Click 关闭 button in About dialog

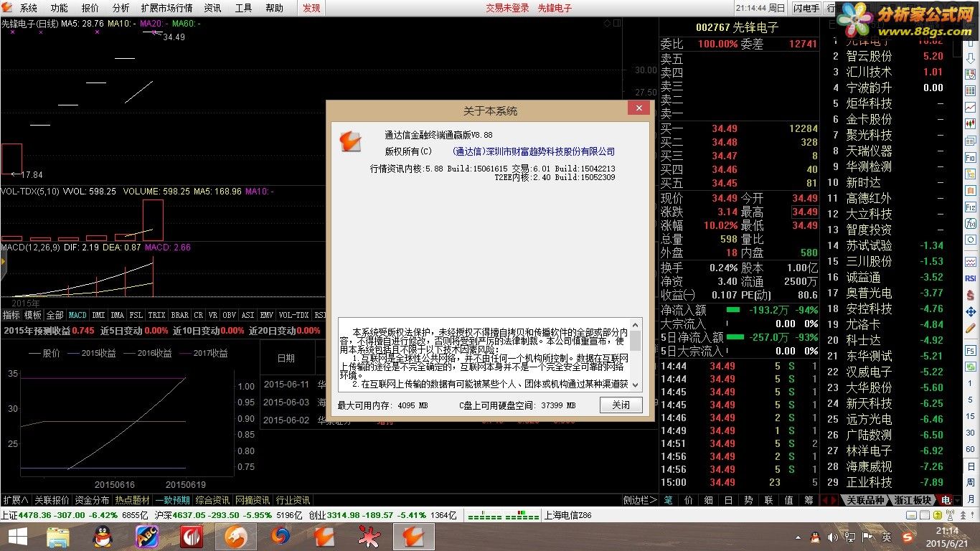coord(621,405)
